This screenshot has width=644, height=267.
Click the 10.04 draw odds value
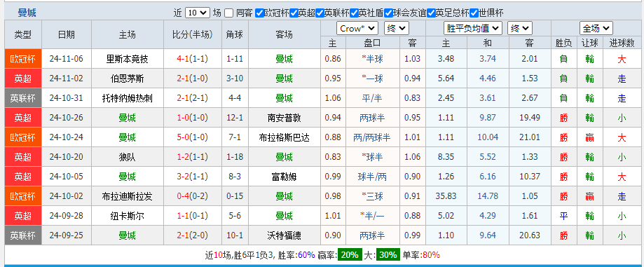[x=488, y=137]
